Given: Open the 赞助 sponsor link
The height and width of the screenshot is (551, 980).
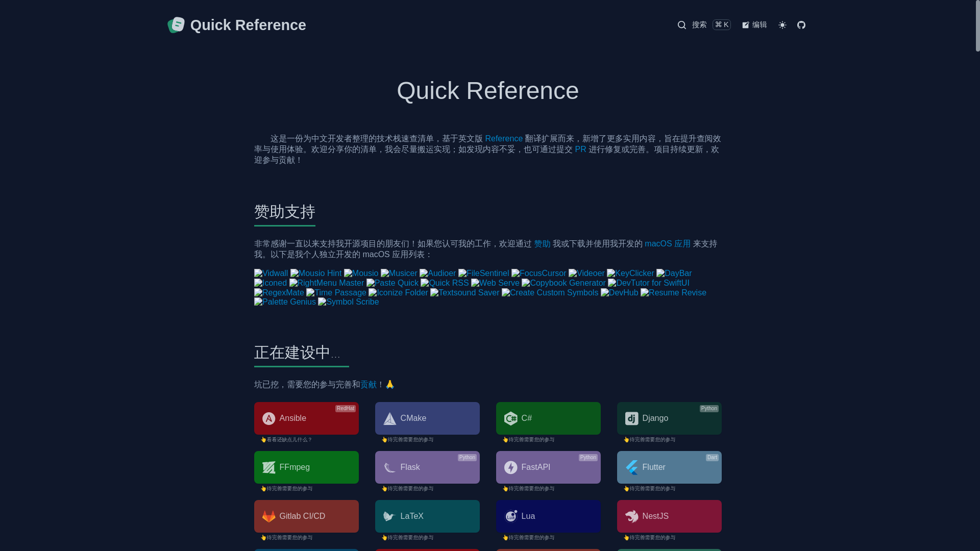Looking at the screenshot, I should pyautogui.click(x=542, y=244).
